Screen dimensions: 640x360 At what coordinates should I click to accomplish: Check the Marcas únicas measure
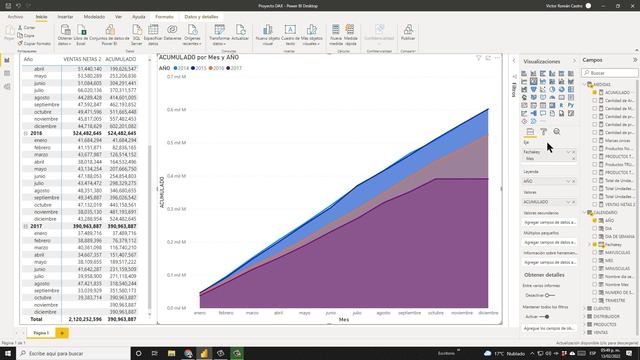[x=595, y=140]
